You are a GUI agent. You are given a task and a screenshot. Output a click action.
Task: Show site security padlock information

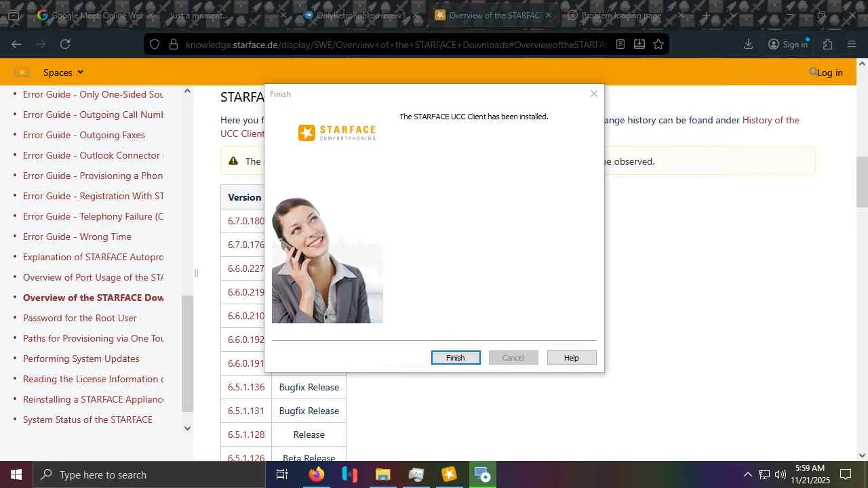click(174, 44)
